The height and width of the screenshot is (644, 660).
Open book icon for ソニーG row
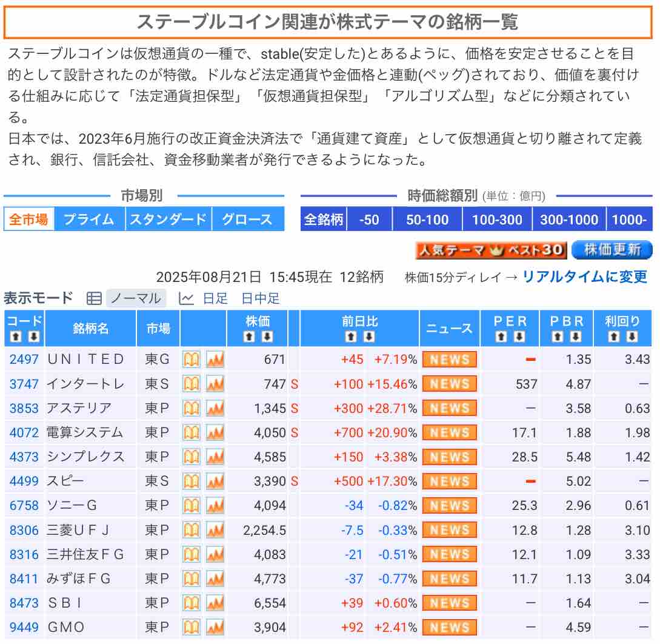coord(191,505)
